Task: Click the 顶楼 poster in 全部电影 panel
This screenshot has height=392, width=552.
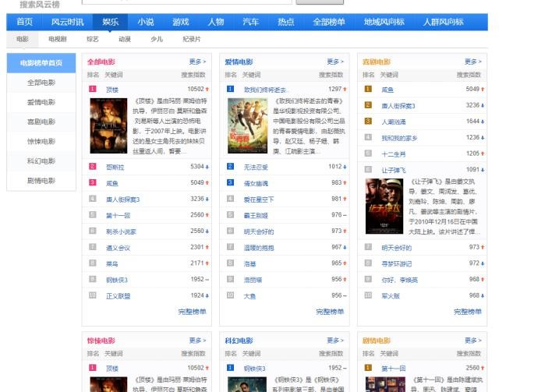Action: click(108, 125)
